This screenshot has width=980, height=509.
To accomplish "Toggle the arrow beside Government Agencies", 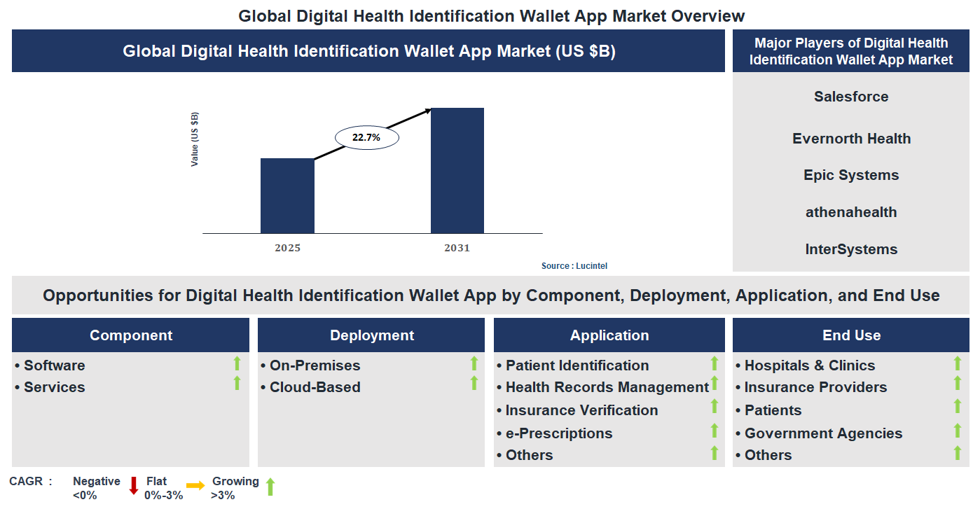I will point(956,430).
